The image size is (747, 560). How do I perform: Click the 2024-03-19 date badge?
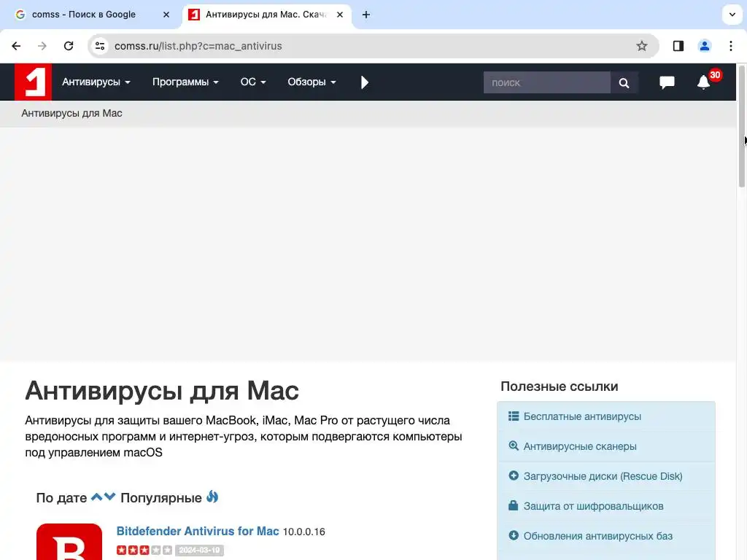[x=200, y=551]
